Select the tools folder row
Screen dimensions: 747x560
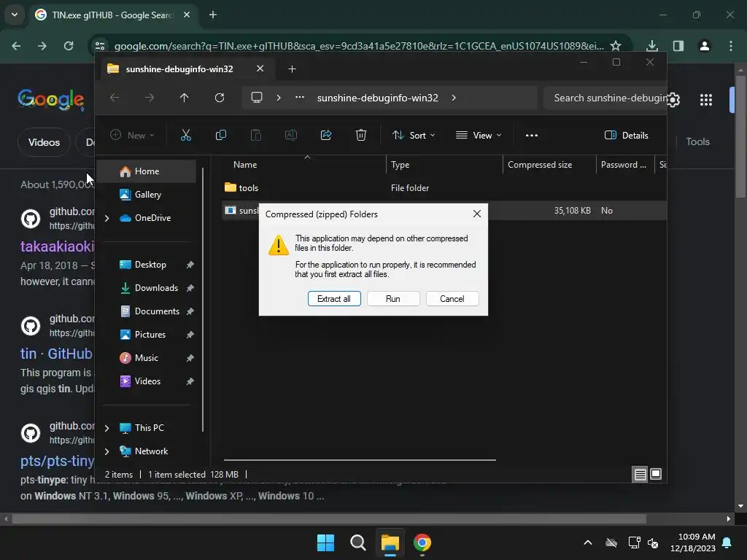[444, 187]
